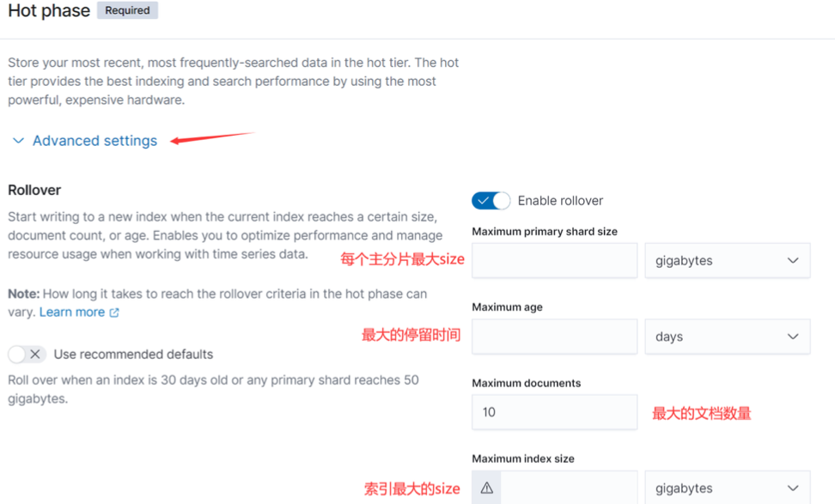Image resolution: width=835 pixels, height=504 pixels.
Task: Click the warning triangle in Maximum index size
Action: point(487,488)
